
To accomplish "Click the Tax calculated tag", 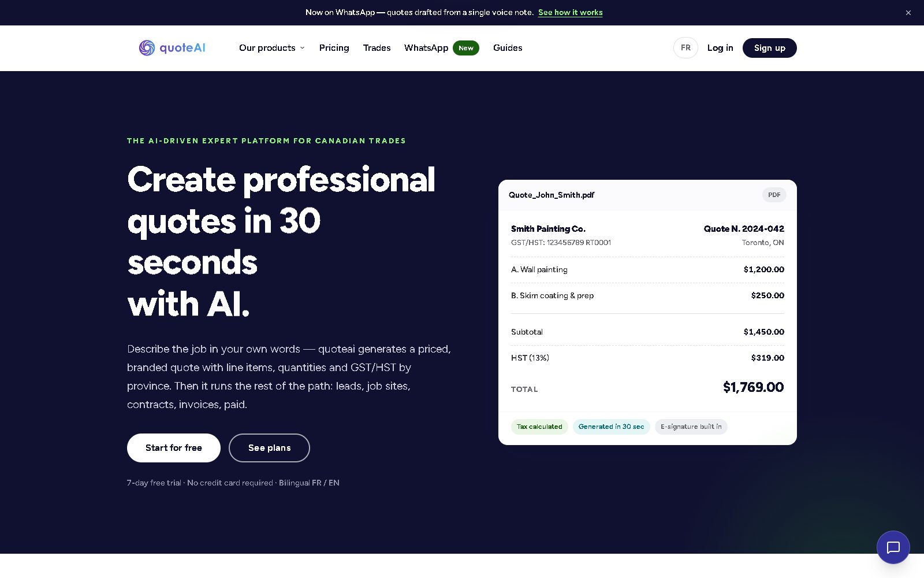I will (539, 427).
